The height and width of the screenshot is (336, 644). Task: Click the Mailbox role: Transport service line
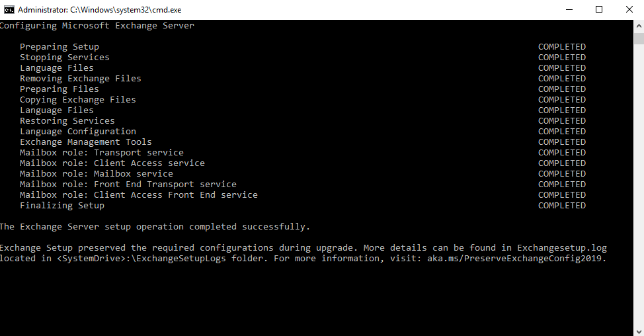pos(102,153)
